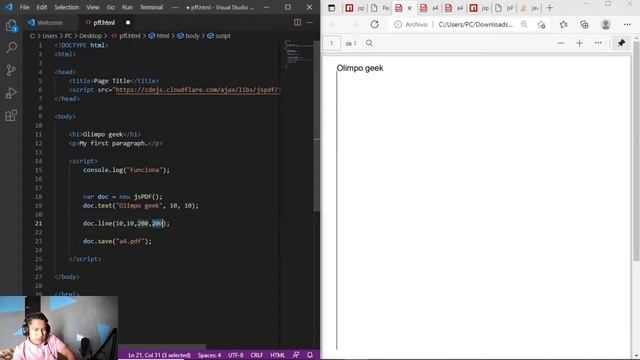Open the Explorer view in VS Code
Viewport: 640px width, 360px height.
point(11,26)
